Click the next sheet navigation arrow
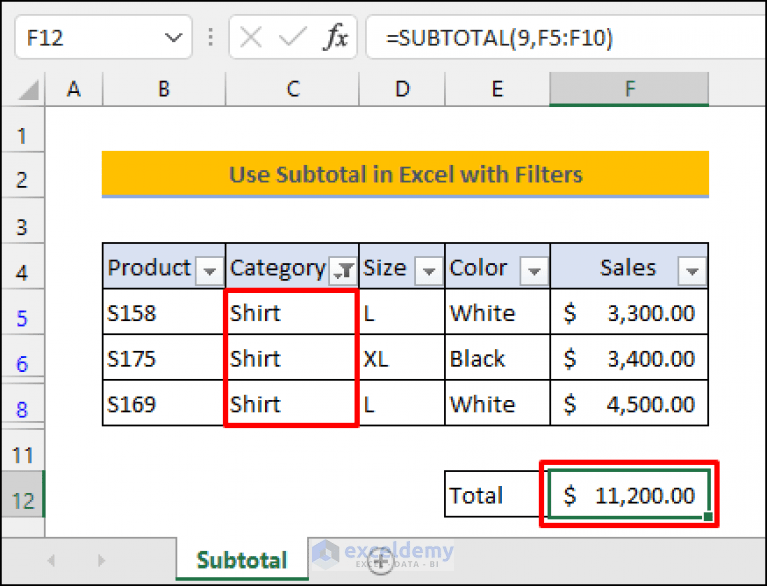The height and width of the screenshot is (586, 767). pyautogui.click(x=101, y=560)
